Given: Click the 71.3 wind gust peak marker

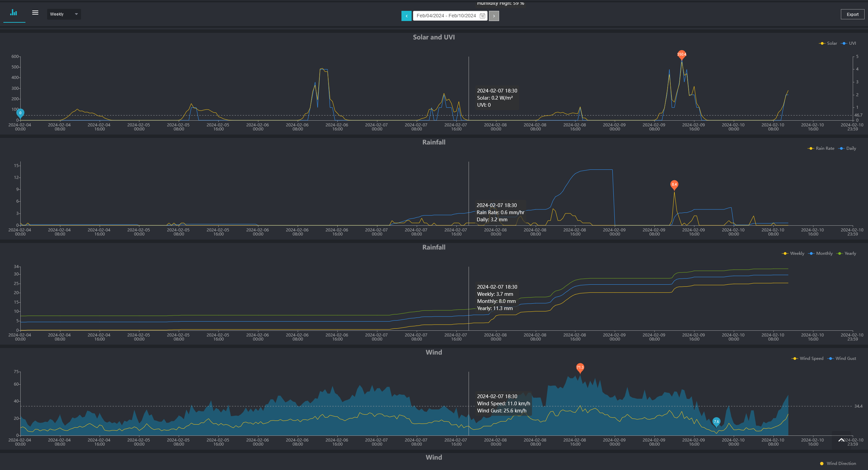Looking at the screenshot, I should (580, 367).
